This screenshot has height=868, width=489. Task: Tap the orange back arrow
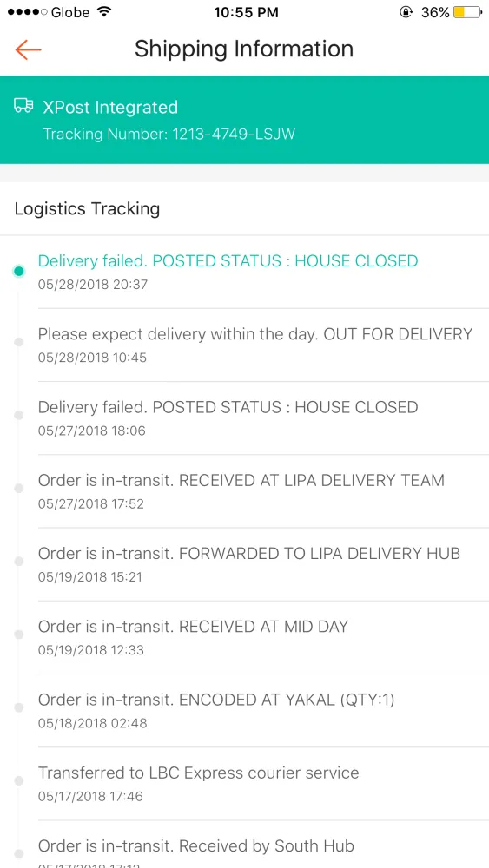[29, 49]
